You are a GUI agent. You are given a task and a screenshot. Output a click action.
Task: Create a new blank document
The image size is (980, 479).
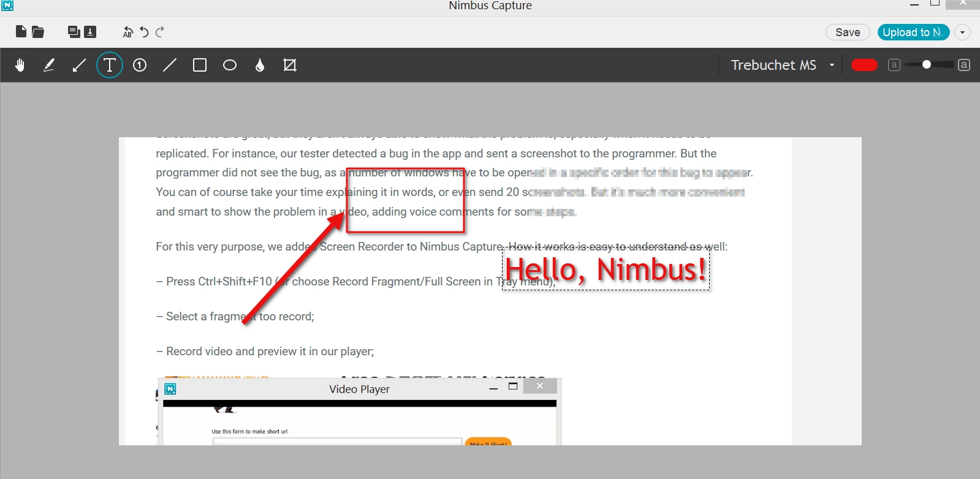21,31
